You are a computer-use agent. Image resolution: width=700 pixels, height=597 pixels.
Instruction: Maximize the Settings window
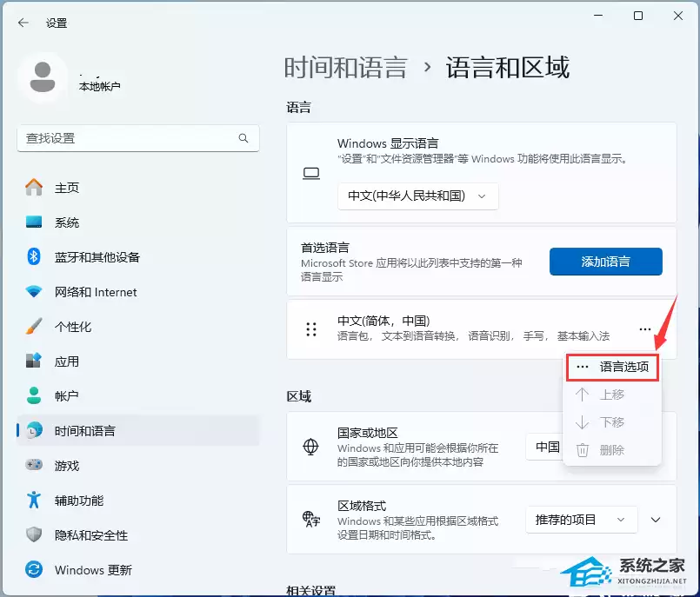(x=638, y=16)
